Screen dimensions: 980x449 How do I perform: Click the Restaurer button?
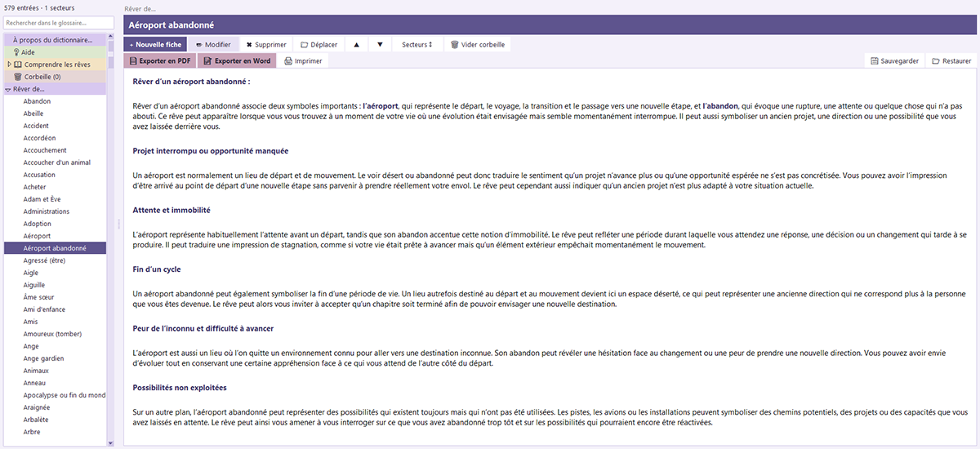[x=951, y=60]
